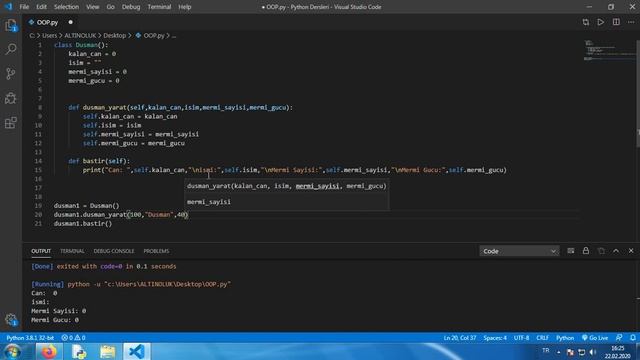Click the feedback icon in status bar
The width and height of the screenshot is (640, 360).
[x=619, y=338]
